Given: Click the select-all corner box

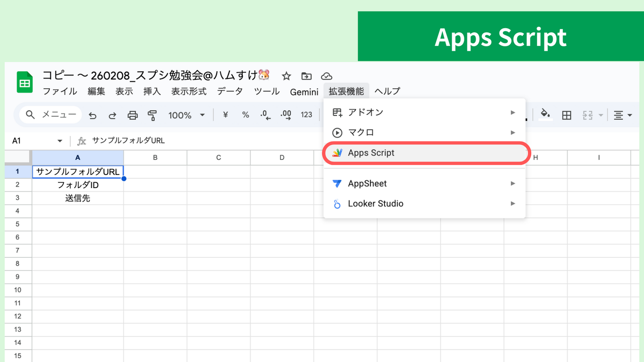Looking at the screenshot, I should pos(18,158).
